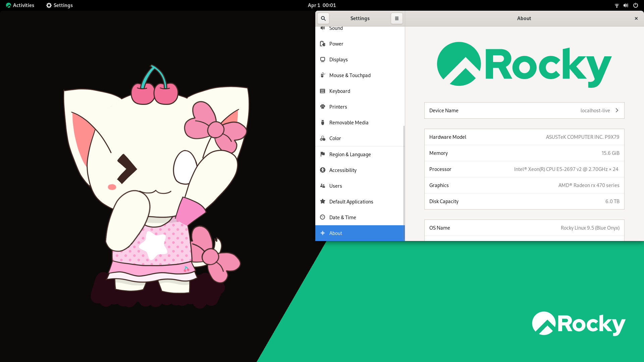Click the Date & Time clock icon
644x362 pixels.
(323, 217)
